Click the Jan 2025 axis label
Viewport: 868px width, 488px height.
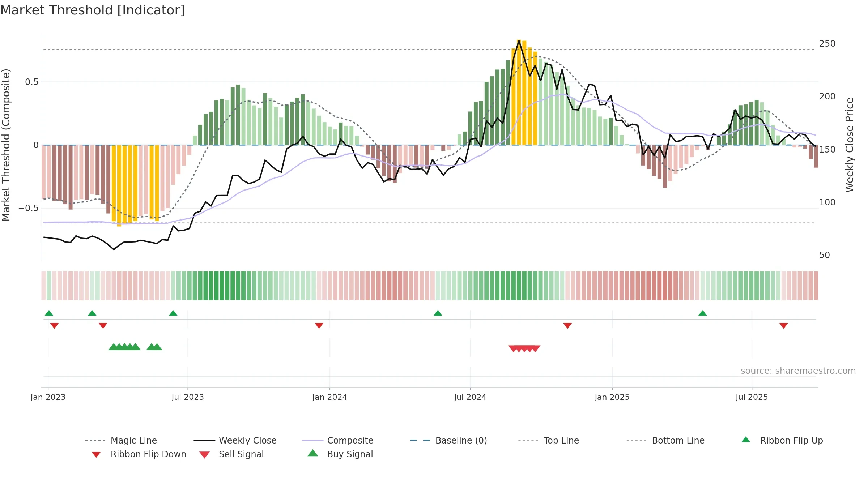(x=612, y=397)
